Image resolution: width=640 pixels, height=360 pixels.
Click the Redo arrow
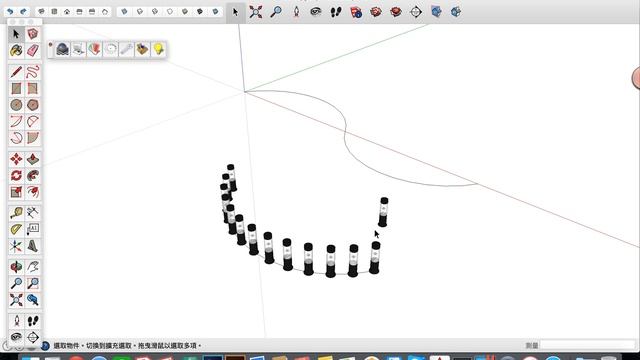(23, 12)
